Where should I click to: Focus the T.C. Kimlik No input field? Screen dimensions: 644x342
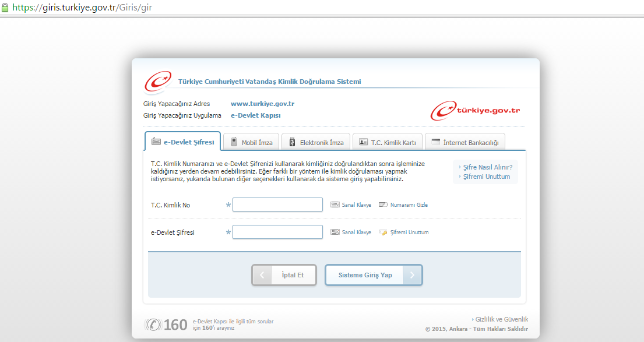[x=277, y=205]
